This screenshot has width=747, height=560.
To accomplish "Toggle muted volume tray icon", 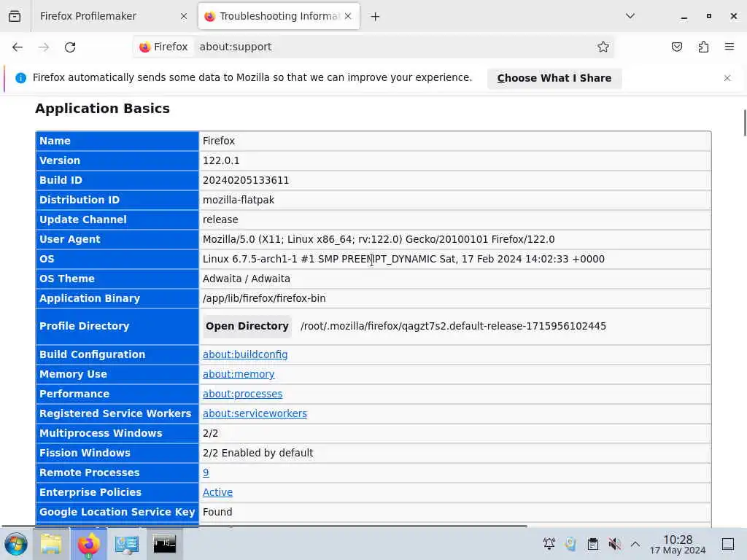I will pos(614,544).
